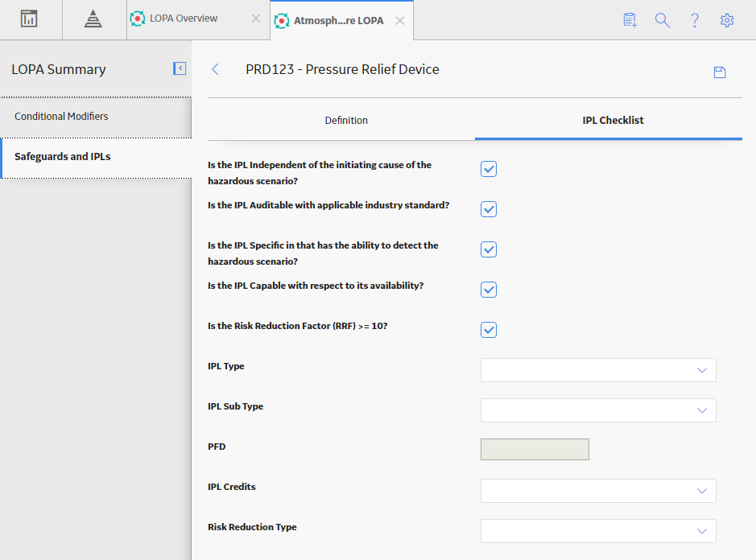Open the clipboard add-note icon
Image resolution: width=756 pixels, height=560 pixels.
(630, 20)
